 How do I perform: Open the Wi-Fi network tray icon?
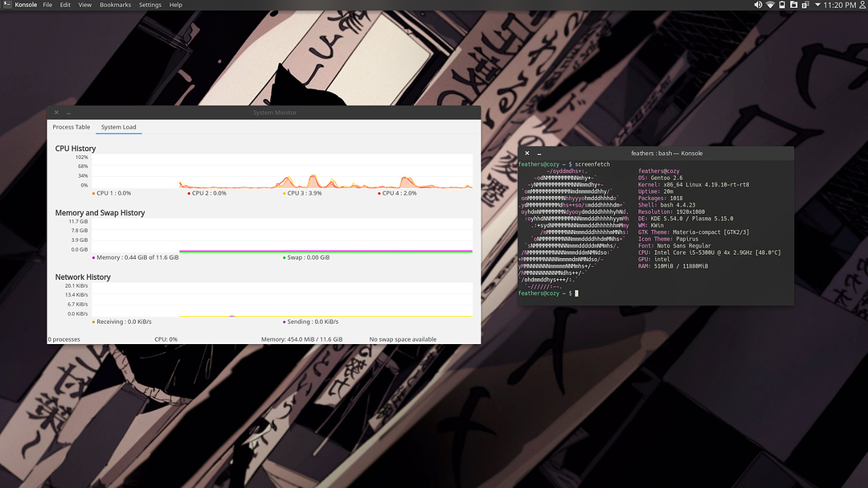click(770, 5)
